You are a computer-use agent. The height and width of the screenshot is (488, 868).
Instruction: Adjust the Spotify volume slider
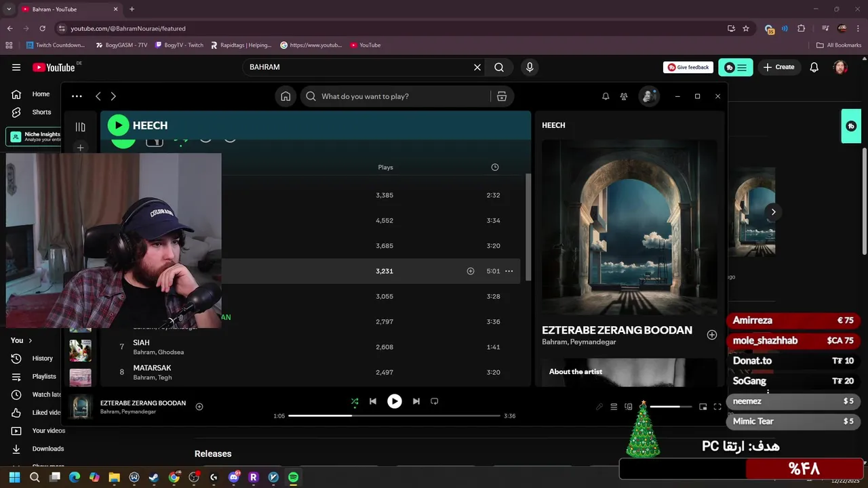[x=671, y=407]
